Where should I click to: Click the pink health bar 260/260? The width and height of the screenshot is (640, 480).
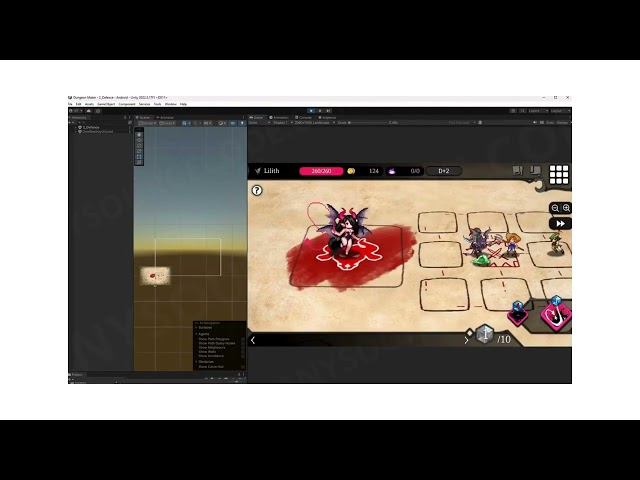(321, 171)
